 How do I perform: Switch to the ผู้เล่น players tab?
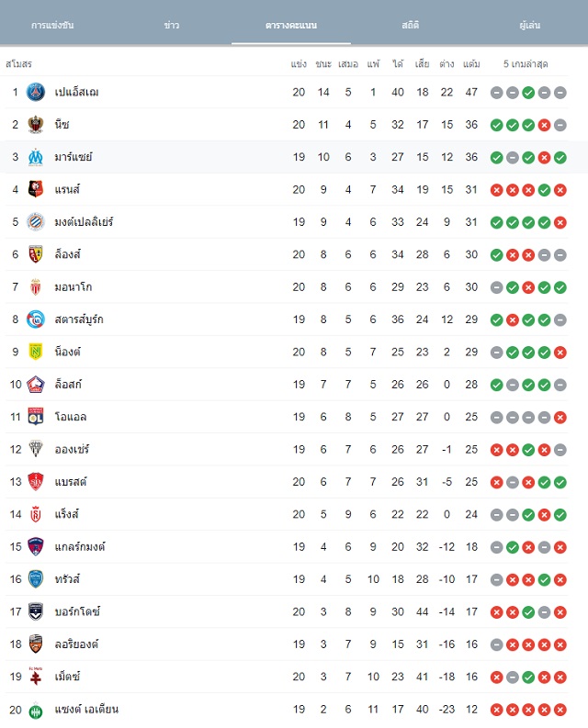530,25
